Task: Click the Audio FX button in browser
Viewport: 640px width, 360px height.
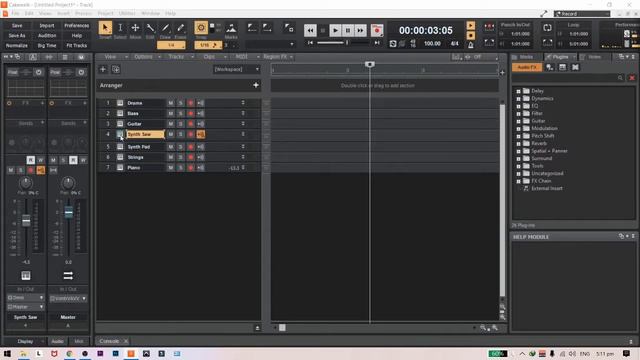Action: tap(527, 67)
